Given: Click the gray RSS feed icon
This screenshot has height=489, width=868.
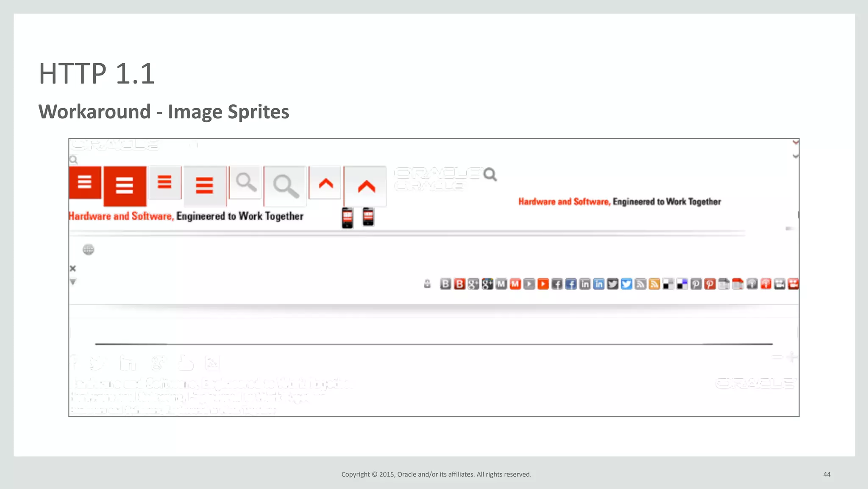Looking at the screenshot, I should [641, 284].
